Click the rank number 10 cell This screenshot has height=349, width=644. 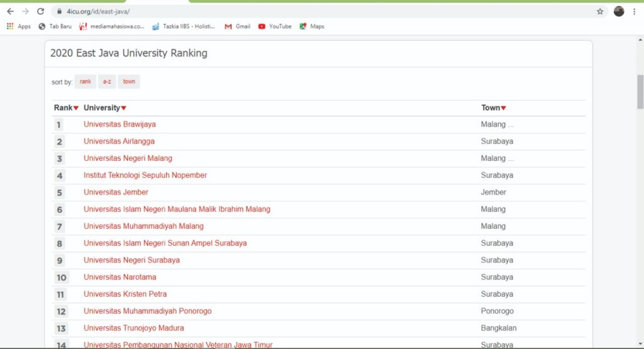coord(61,277)
